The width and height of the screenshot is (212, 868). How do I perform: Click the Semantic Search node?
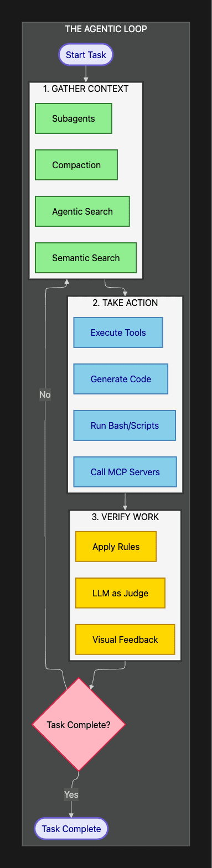86,258
